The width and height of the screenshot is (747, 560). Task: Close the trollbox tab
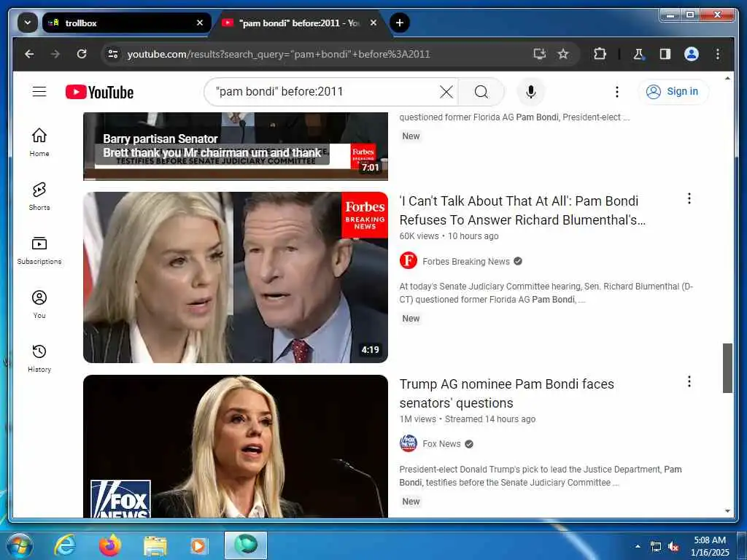(200, 23)
